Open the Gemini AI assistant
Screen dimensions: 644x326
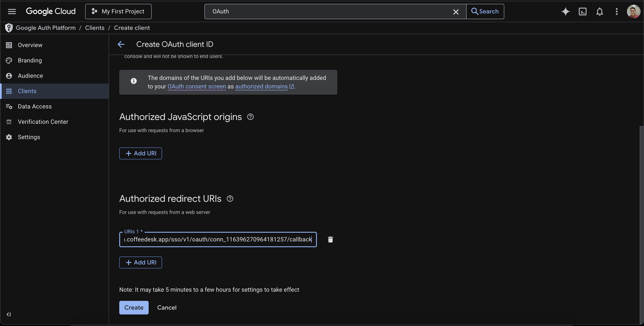[x=565, y=12]
